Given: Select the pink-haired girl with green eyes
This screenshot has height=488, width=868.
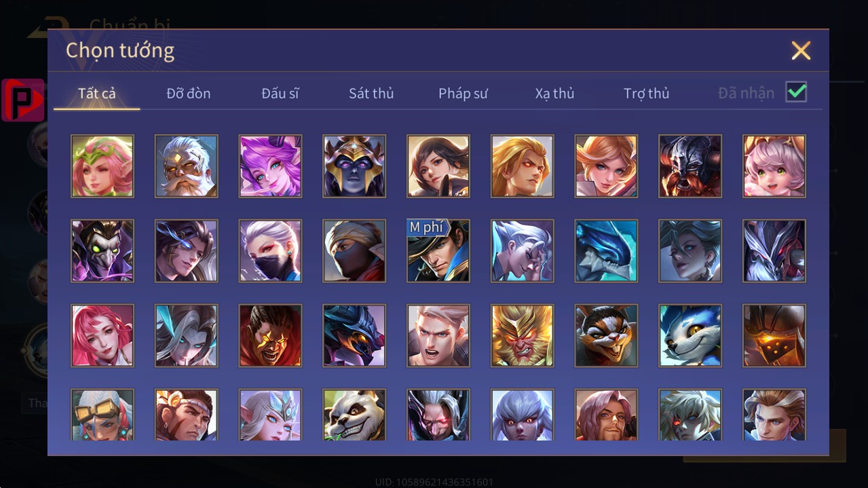Looking at the screenshot, I should (x=774, y=166).
